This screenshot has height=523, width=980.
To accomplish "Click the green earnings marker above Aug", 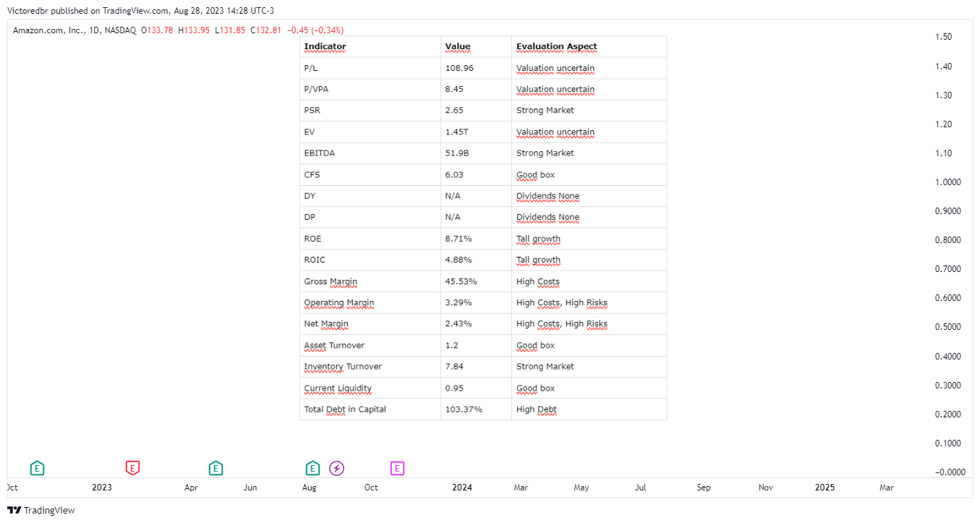I will click(x=312, y=468).
